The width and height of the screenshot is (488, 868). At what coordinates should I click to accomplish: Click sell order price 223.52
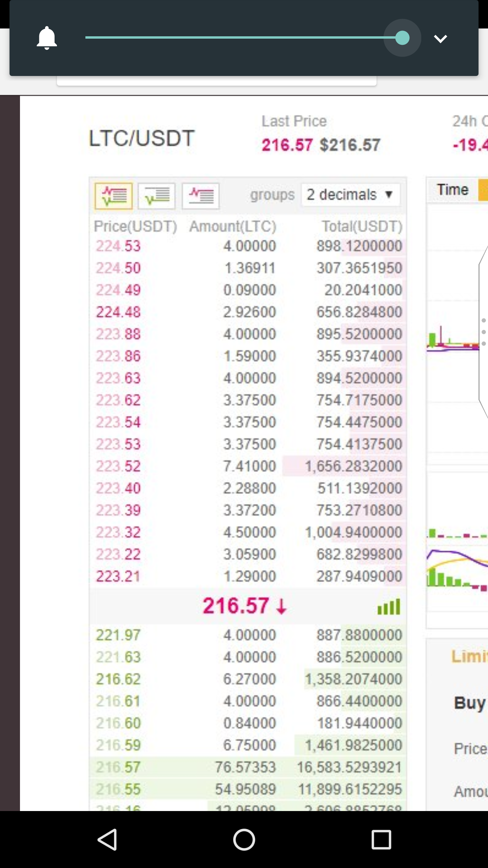pos(118,466)
